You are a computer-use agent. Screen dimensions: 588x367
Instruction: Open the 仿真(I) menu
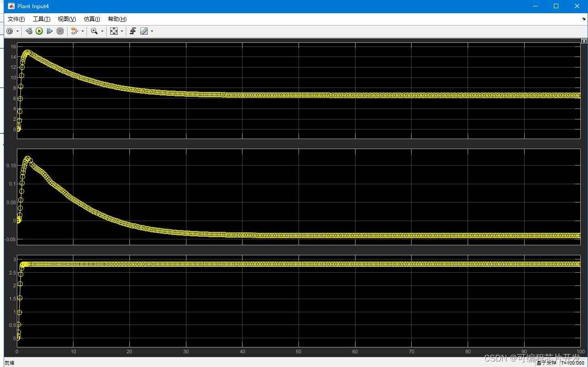92,19
